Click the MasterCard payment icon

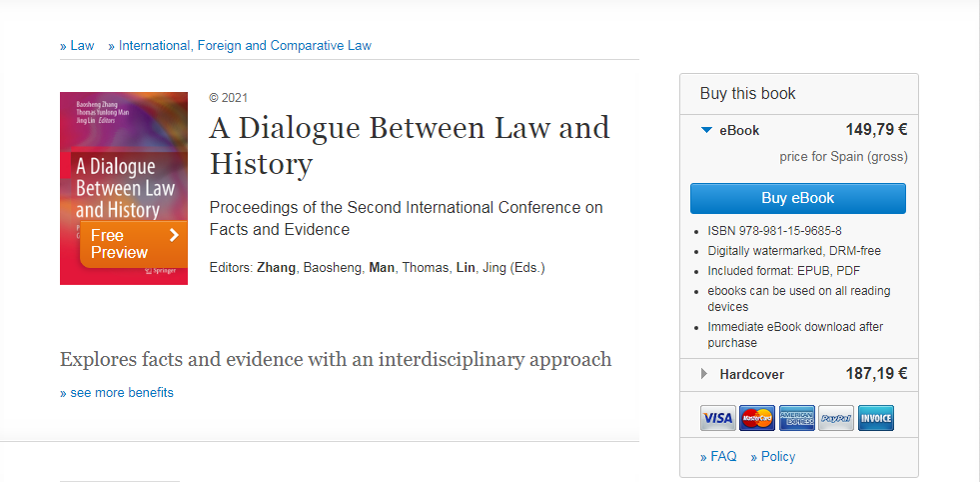(x=758, y=418)
